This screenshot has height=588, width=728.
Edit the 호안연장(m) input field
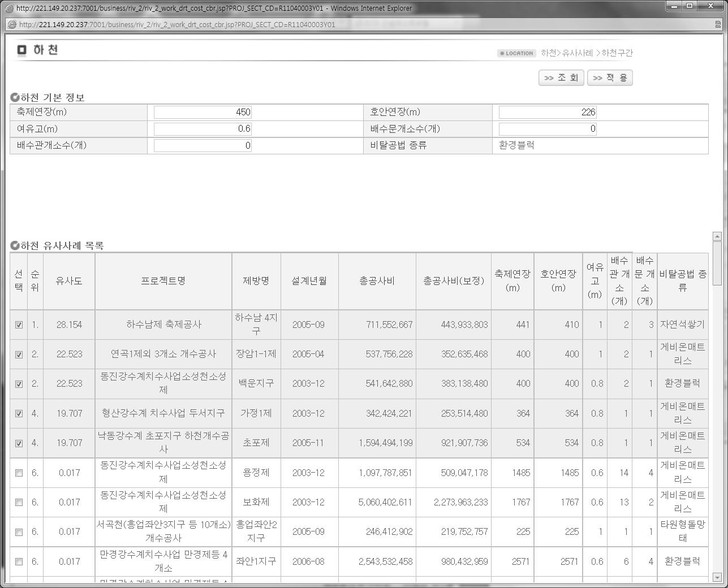pyautogui.click(x=548, y=112)
